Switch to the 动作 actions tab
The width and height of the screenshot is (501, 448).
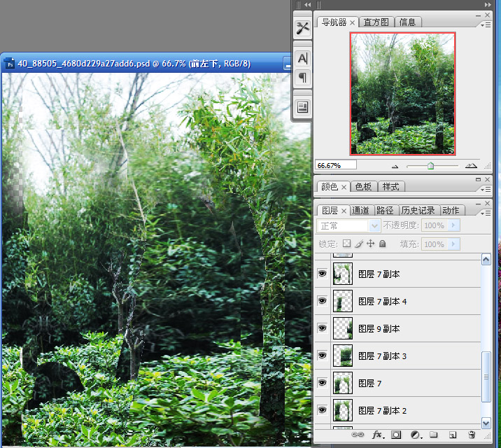tap(451, 210)
